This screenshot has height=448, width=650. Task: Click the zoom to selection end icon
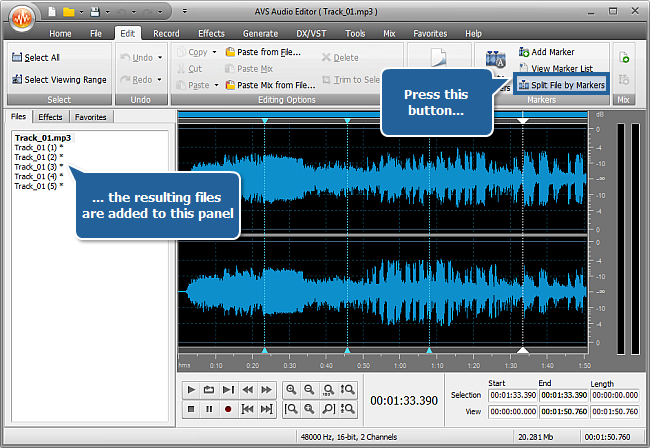click(x=328, y=409)
